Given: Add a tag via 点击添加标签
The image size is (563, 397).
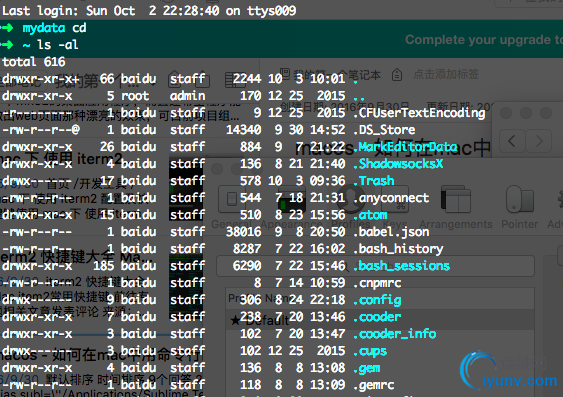Looking at the screenshot, I should click(x=446, y=74).
